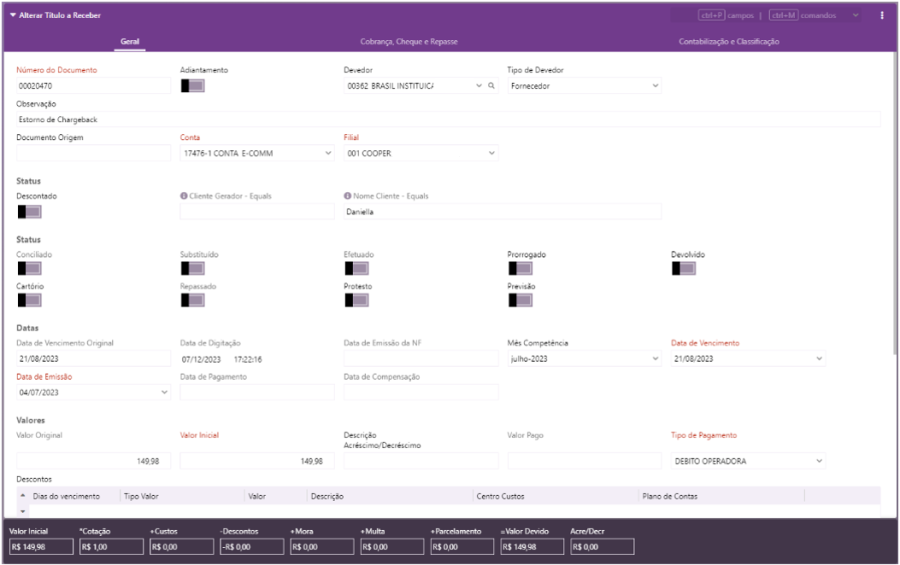Open the vertical three-dot options menu
Viewport: 900px width, 565px height.
coord(882,16)
